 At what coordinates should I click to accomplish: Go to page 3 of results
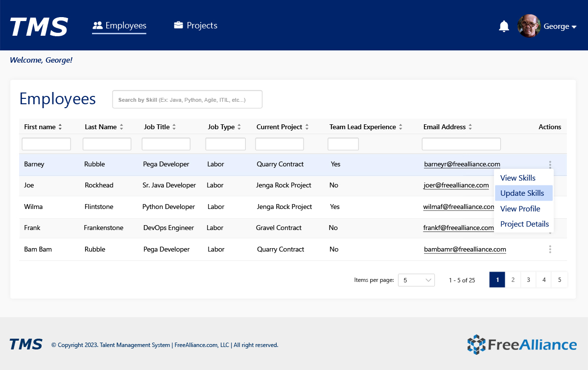click(528, 280)
